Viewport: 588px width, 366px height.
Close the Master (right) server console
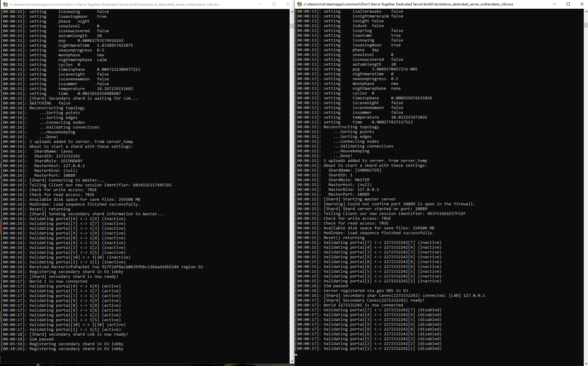click(582, 4)
